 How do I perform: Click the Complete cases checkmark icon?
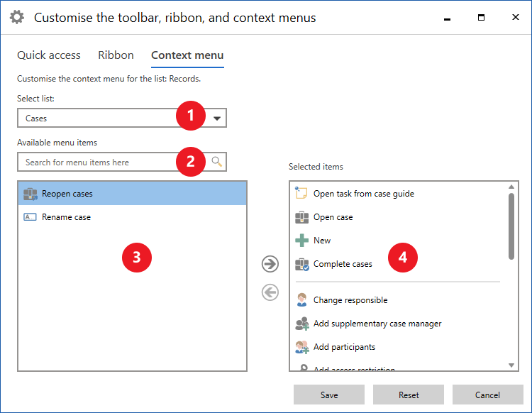[x=302, y=264]
